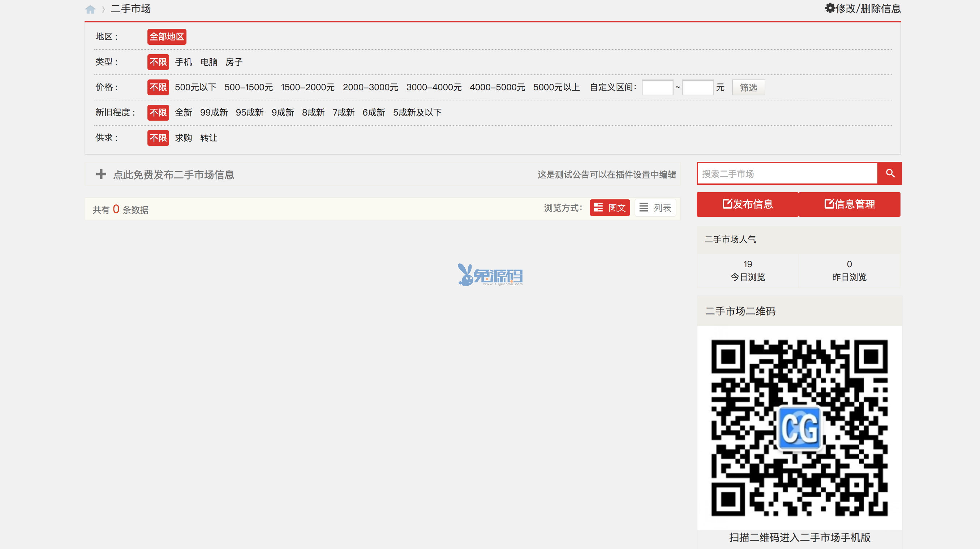
Task: Click the 发布信息 button
Action: (x=747, y=204)
